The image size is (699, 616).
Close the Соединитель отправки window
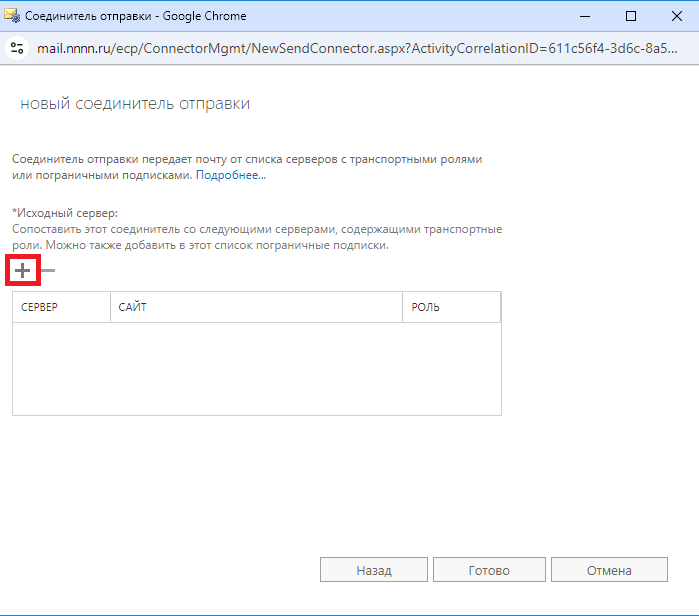pyautogui.click(x=676, y=16)
